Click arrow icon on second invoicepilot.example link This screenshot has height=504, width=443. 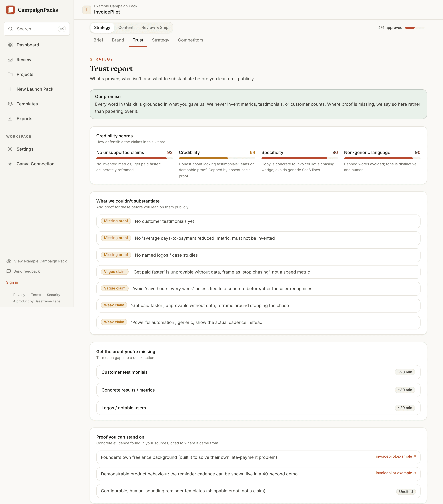pyautogui.click(x=415, y=473)
